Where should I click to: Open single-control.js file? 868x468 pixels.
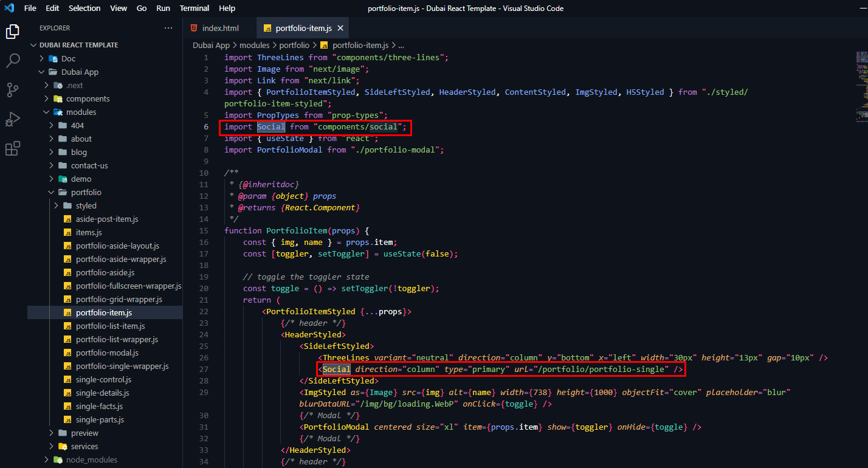(103, 379)
